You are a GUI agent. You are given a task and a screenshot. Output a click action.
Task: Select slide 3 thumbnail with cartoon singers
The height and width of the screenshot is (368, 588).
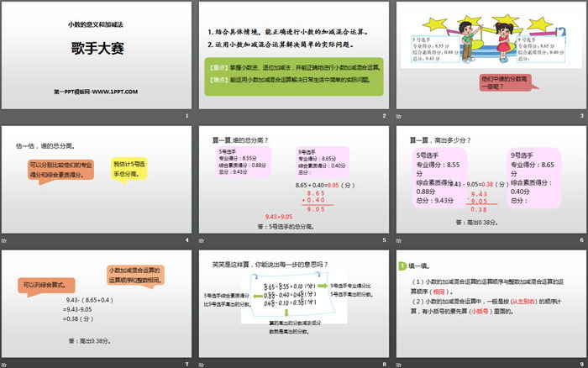491,55
